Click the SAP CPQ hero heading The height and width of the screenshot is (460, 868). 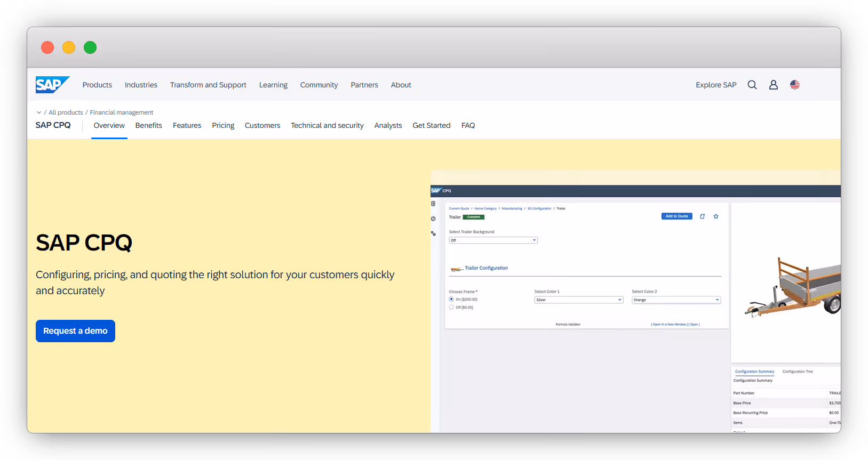tap(84, 243)
